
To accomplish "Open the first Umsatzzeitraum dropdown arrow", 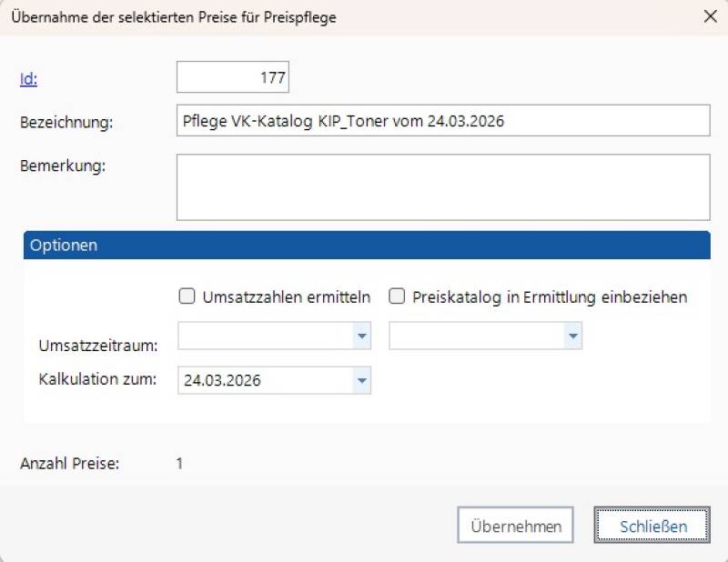I will [x=362, y=337].
